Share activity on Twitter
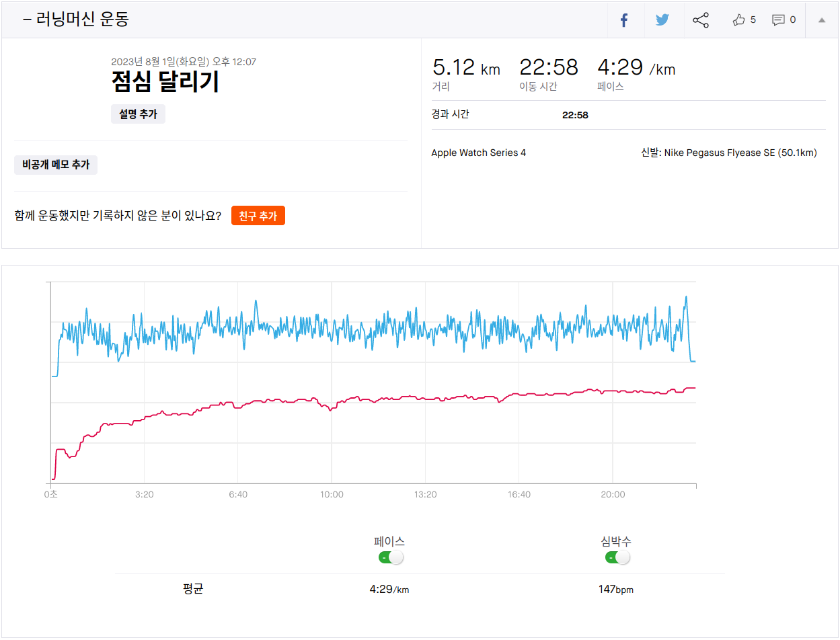This screenshot has height=640, width=840. [x=662, y=20]
